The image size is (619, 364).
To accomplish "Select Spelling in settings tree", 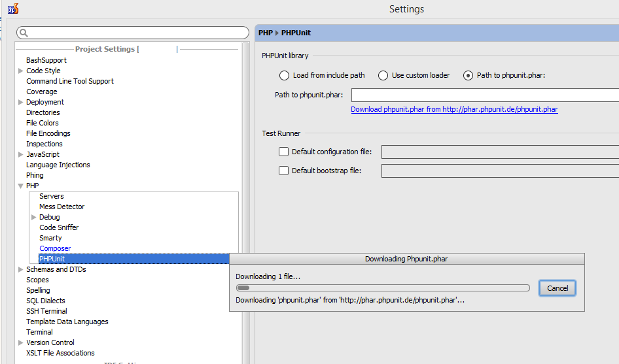I will pyautogui.click(x=38, y=290).
